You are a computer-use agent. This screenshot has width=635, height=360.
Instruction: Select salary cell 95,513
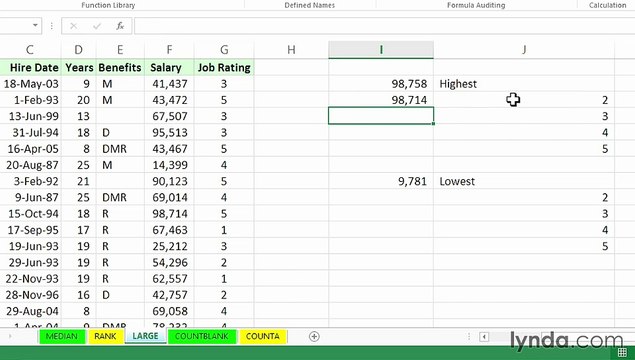[169, 132]
